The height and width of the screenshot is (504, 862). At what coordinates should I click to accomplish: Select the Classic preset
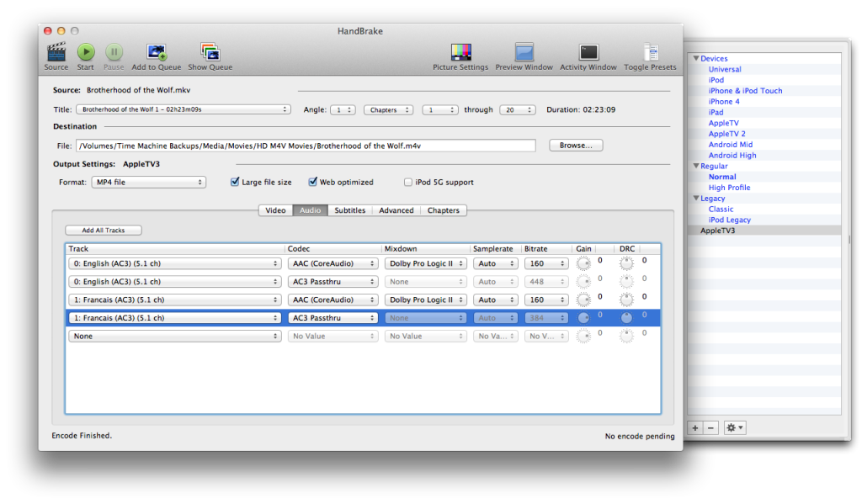point(721,210)
